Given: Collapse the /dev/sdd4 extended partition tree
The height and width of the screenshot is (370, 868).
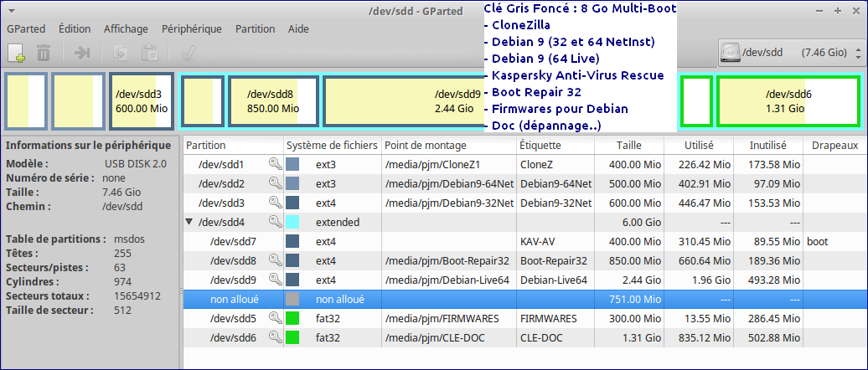Looking at the screenshot, I should (189, 222).
